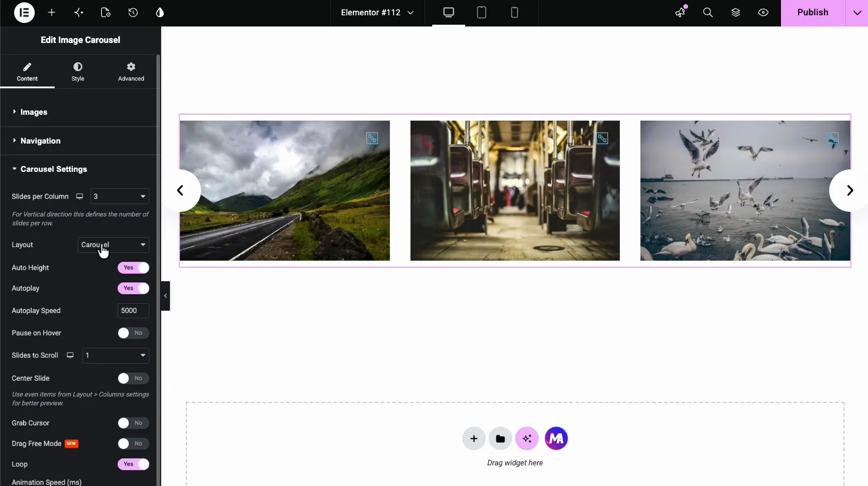Switch to Mobile responsive view

(515, 12)
